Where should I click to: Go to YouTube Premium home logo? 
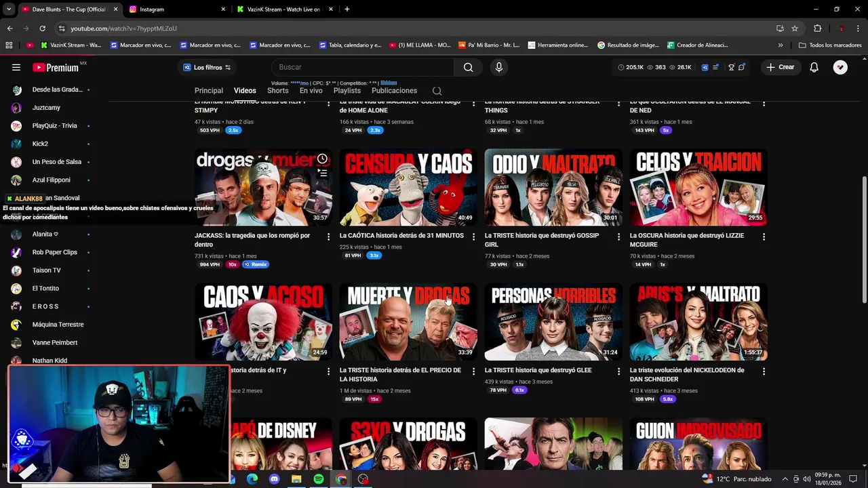click(56, 67)
